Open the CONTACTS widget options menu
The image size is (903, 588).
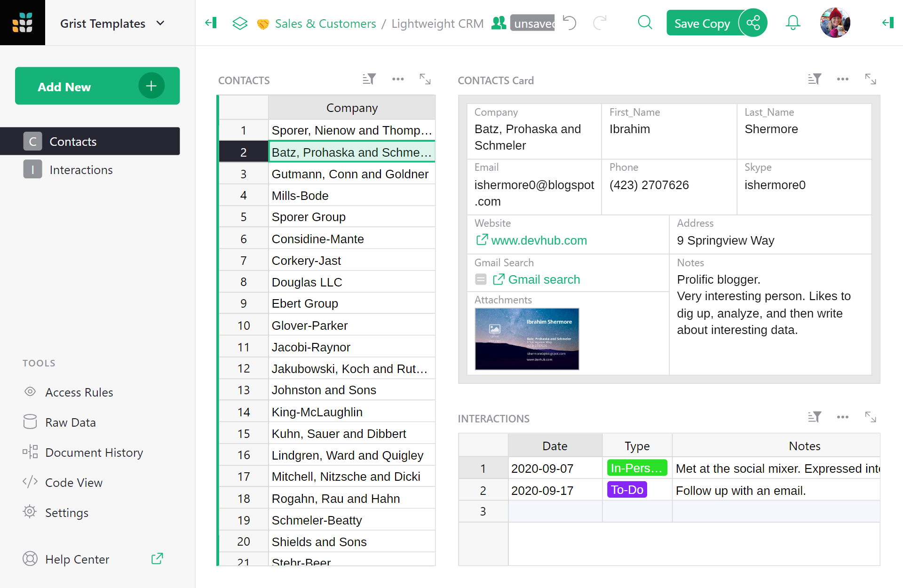[x=398, y=79]
